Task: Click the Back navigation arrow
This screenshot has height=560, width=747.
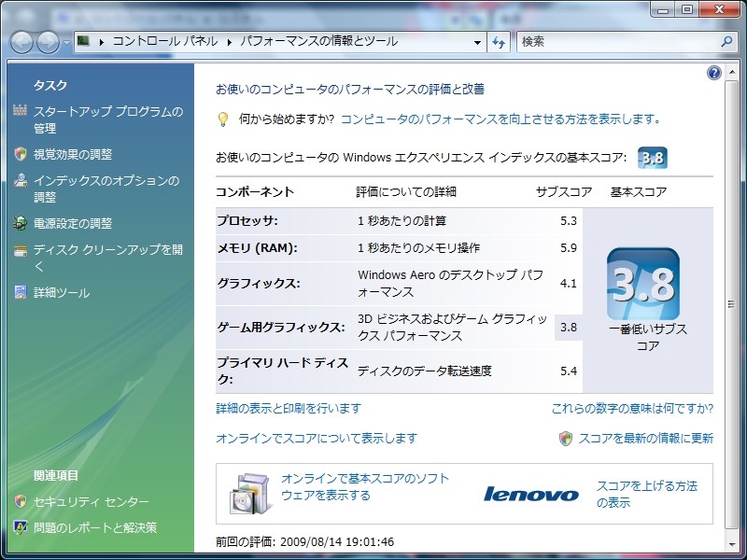Action: (x=21, y=42)
